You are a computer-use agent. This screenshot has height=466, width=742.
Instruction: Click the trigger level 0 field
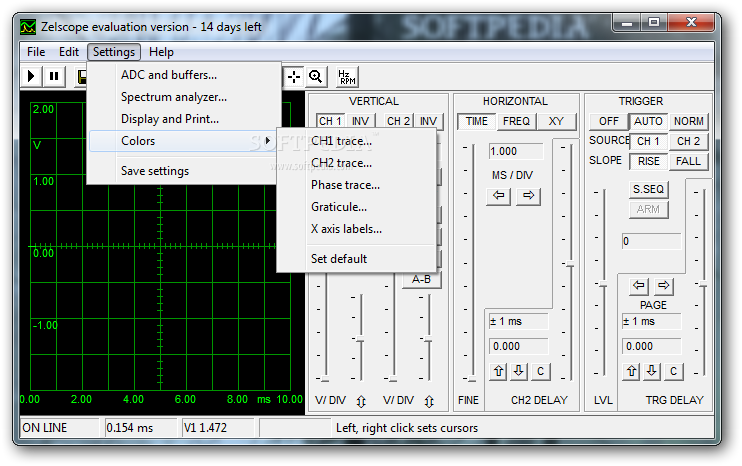(652, 241)
